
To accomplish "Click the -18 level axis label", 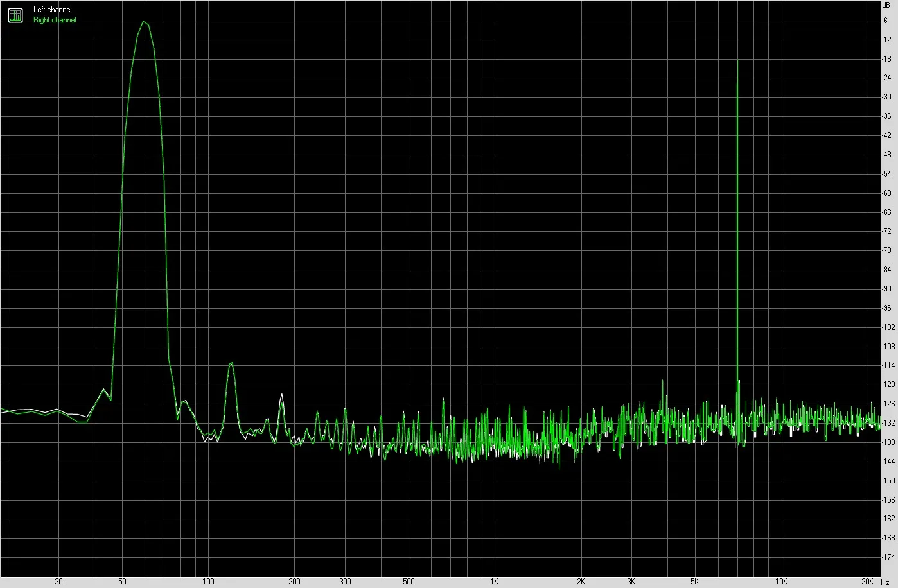I will (x=886, y=59).
